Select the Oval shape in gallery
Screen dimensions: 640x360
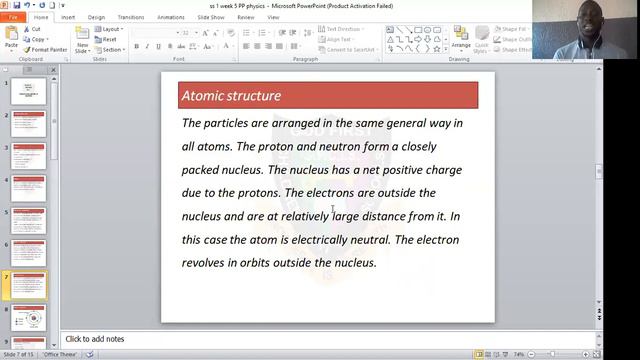[427, 30]
